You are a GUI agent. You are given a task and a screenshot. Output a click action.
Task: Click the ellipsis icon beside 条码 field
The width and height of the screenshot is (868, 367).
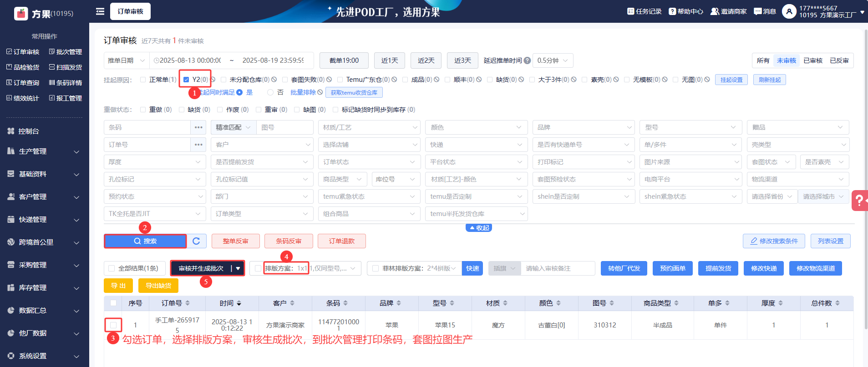pos(198,127)
